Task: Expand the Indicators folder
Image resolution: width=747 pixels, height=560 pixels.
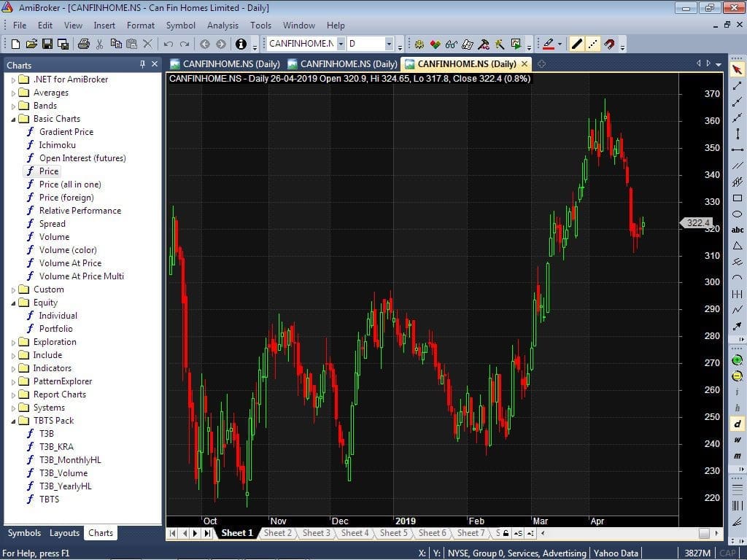Action: [13, 369]
